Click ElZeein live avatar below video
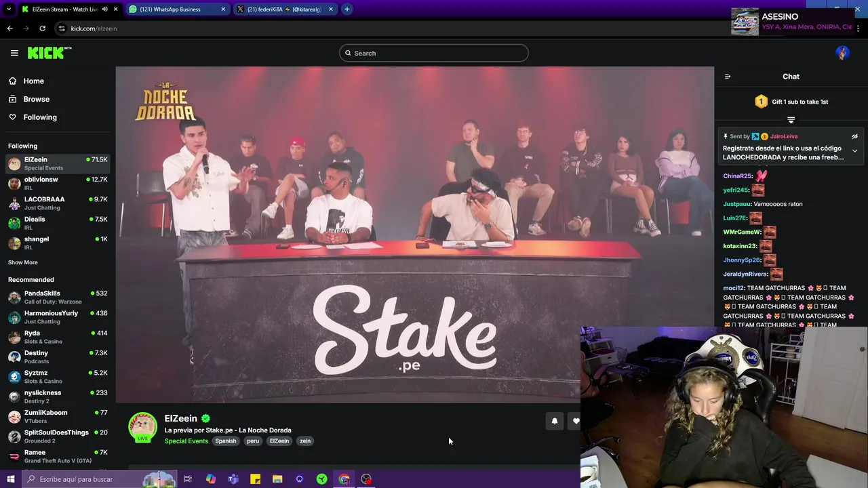This screenshot has height=488, width=868. coord(143,426)
